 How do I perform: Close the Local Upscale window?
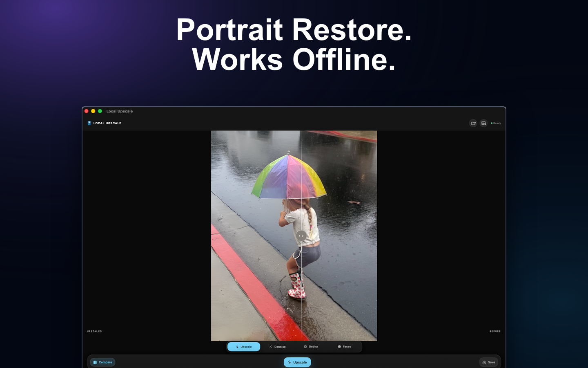87,111
